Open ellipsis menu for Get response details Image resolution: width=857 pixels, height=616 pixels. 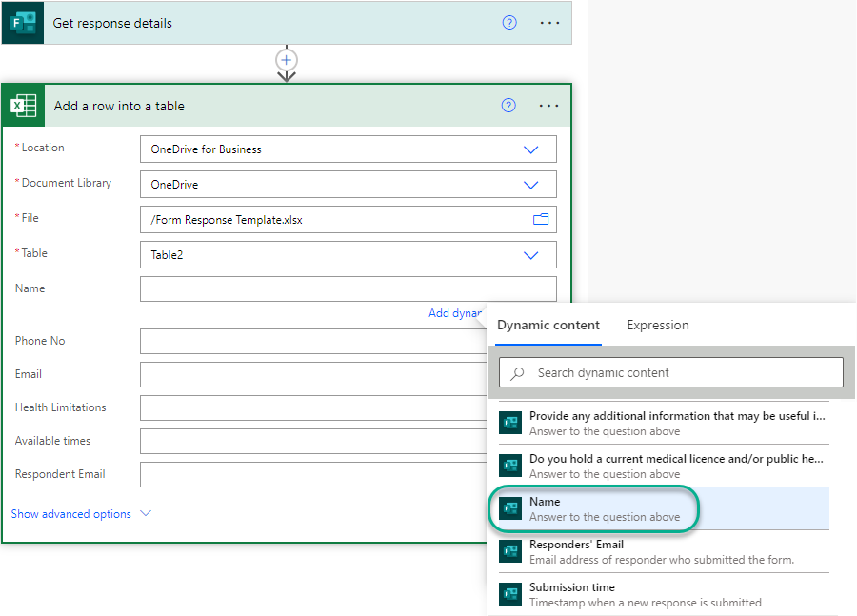click(x=549, y=23)
